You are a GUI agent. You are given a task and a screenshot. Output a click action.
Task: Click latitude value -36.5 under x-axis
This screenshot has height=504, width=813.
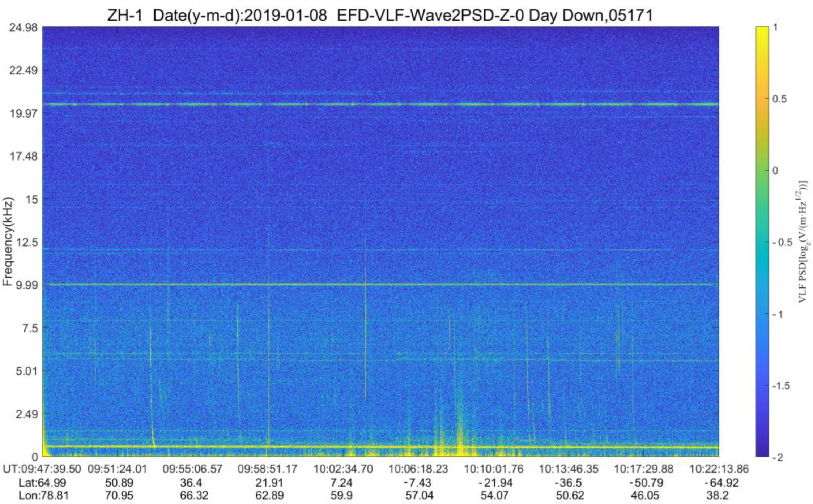point(569,483)
